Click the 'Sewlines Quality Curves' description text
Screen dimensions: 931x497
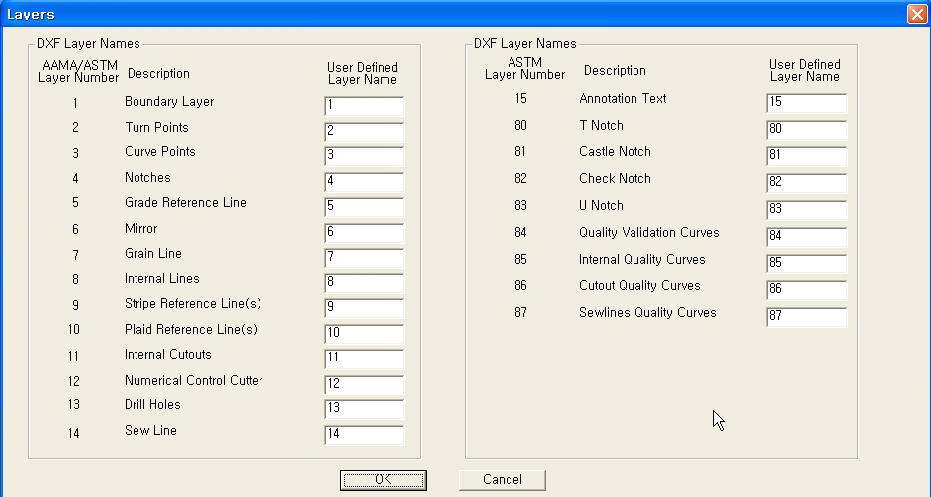648,313
